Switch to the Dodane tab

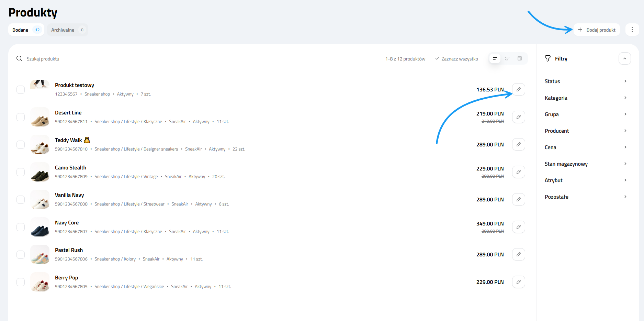(x=26, y=30)
